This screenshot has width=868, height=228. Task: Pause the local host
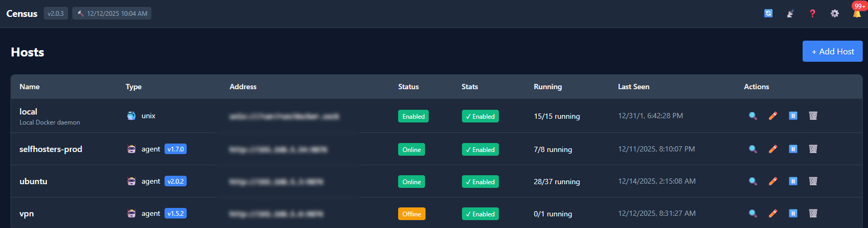tap(793, 116)
